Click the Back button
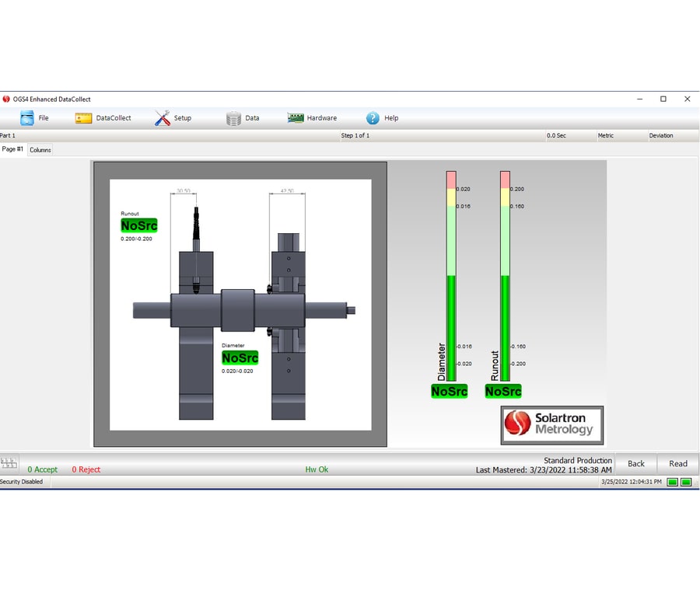 point(636,463)
